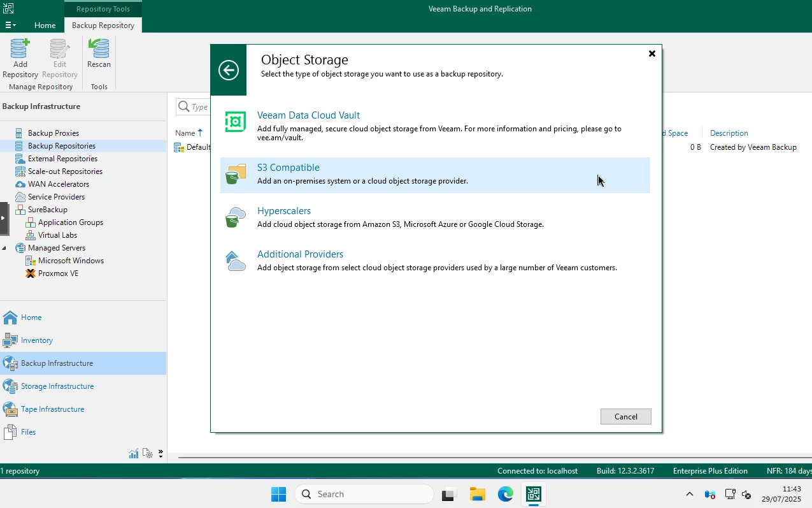Choose the Hyperscalers option
This screenshot has width=812, height=508.
tap(435, 218)
